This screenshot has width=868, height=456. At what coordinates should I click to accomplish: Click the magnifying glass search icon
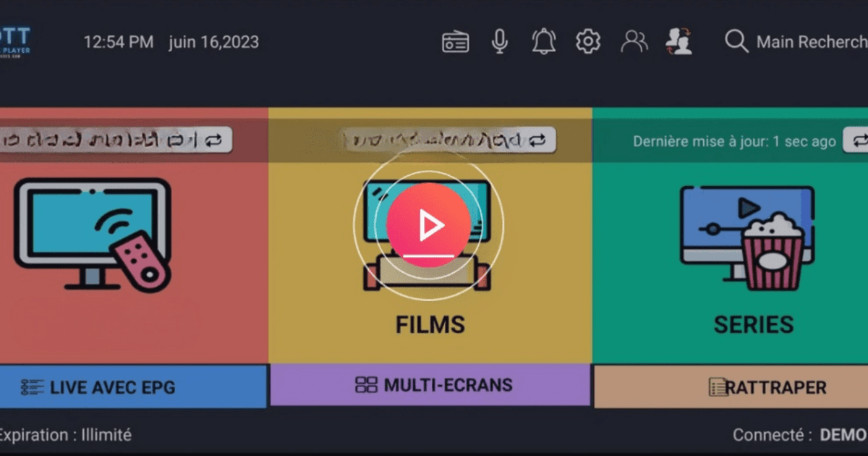pyautogui.click(x=736, y=42)
